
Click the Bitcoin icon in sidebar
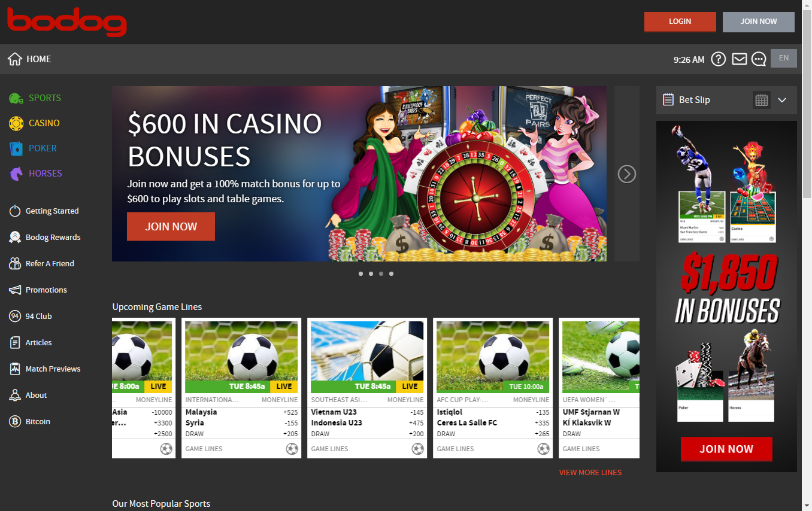[15, 422]
